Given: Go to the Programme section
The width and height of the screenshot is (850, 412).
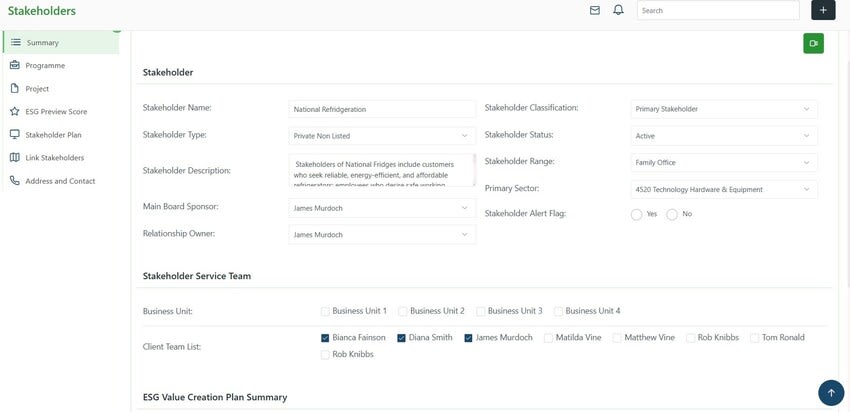Looking at the screenshot, I should (x=45, y=66).
